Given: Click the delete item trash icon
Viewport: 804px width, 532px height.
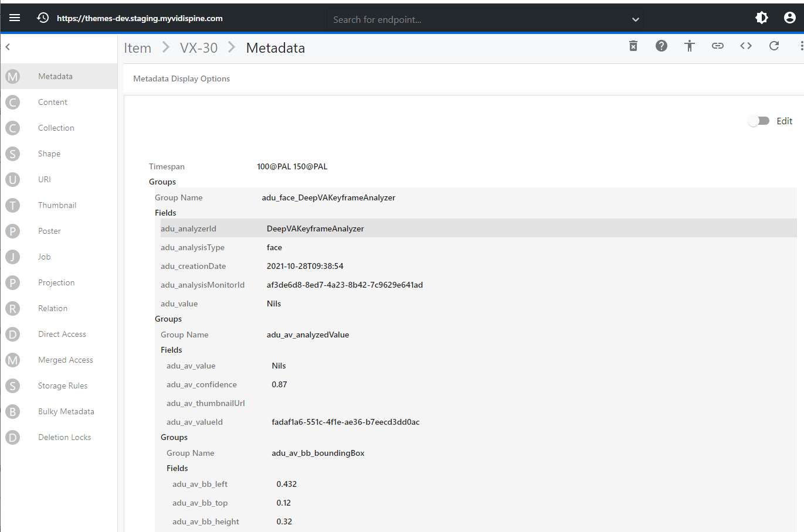Looking at the screenshot, I should [633, 46].
